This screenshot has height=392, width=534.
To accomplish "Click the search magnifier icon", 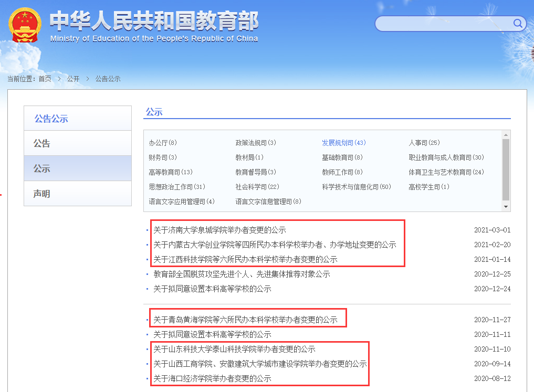I will coord(517,24).
